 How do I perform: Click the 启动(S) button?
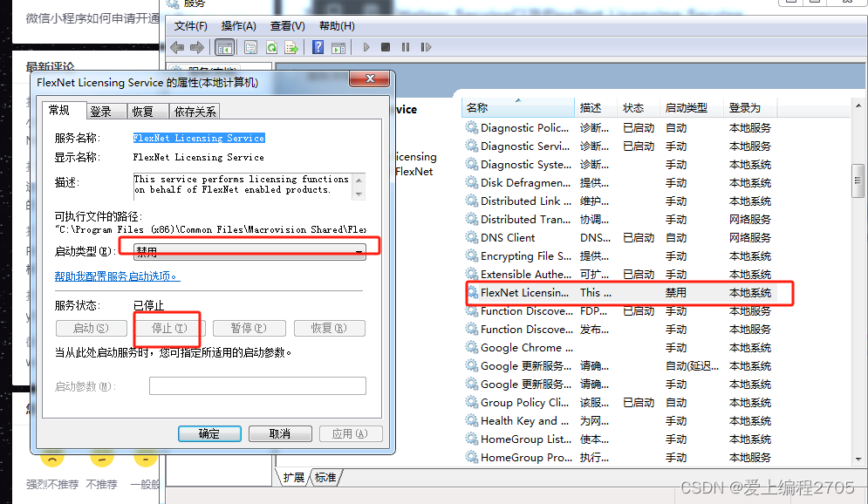(x=92, y=328)
